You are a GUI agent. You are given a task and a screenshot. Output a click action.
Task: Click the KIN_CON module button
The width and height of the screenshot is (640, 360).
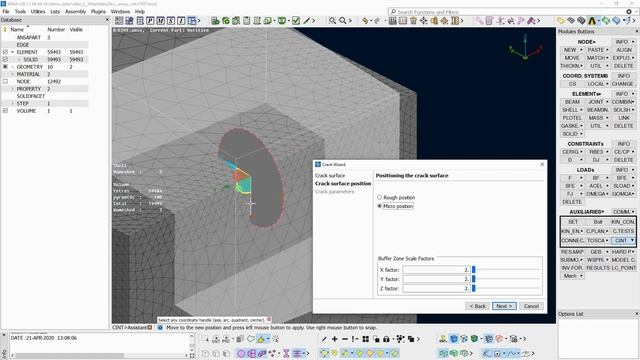click(x=623, y=222)
